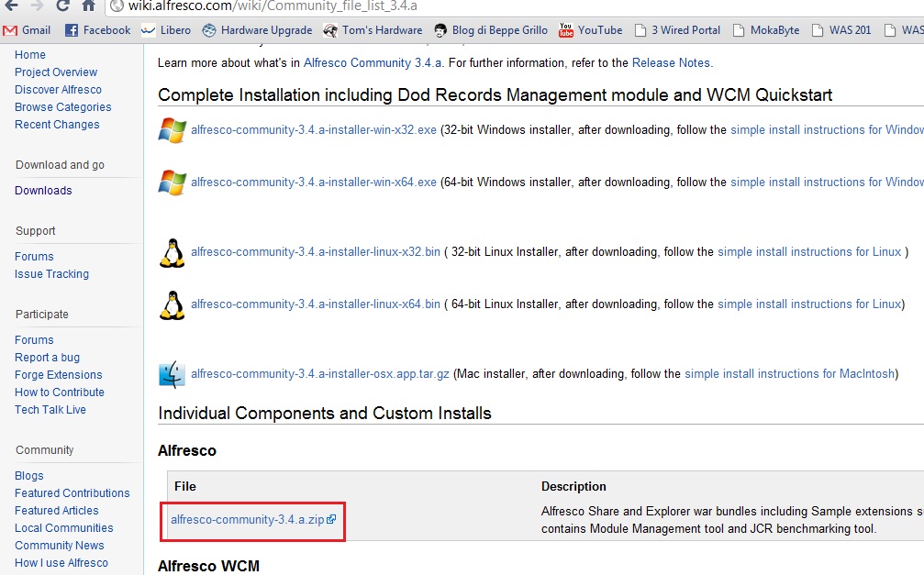Image resolution: width=924 pixels, height=575 pixels.
Task: Download alfresco-community-3.4.a-installer-win-x64.exe
Action: [x=314, y=182]
